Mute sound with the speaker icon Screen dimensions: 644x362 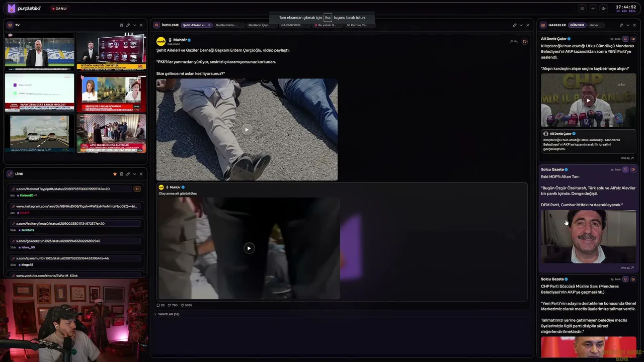(x=603, y=9)
